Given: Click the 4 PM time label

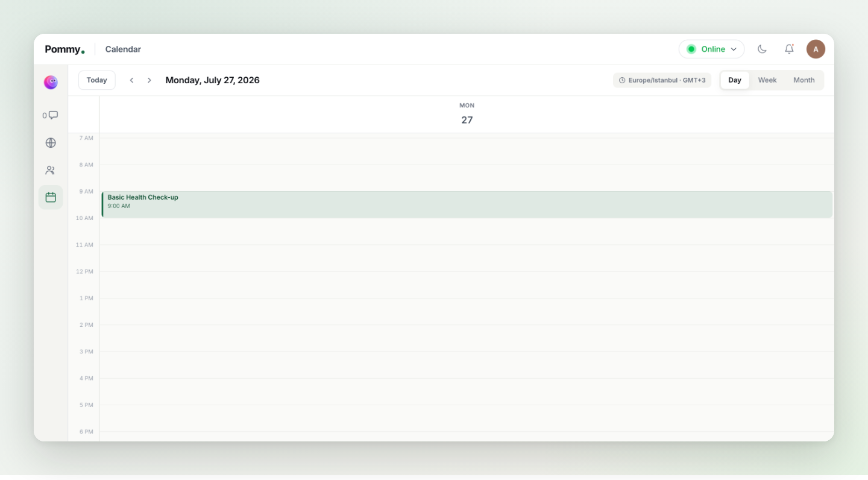Looking at the screenshot, I should (87, 378).
